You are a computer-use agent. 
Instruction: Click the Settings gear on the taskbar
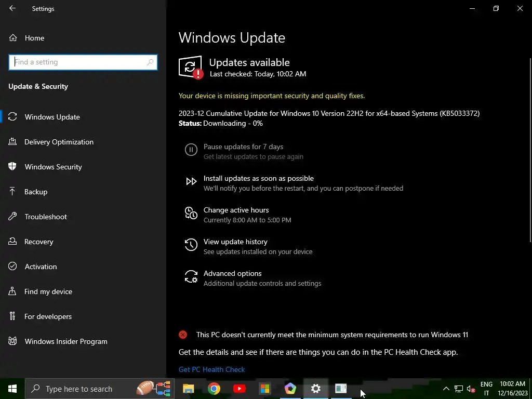(315, 389)
